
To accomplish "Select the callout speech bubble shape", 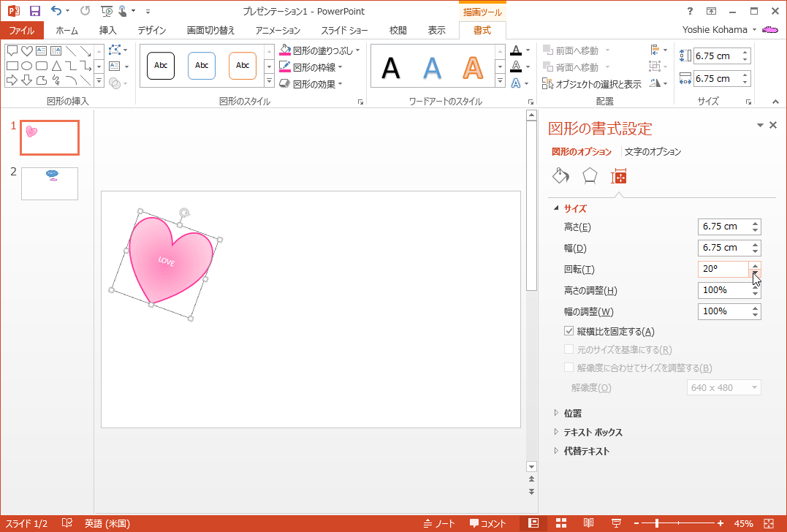I will click(12, 50).
